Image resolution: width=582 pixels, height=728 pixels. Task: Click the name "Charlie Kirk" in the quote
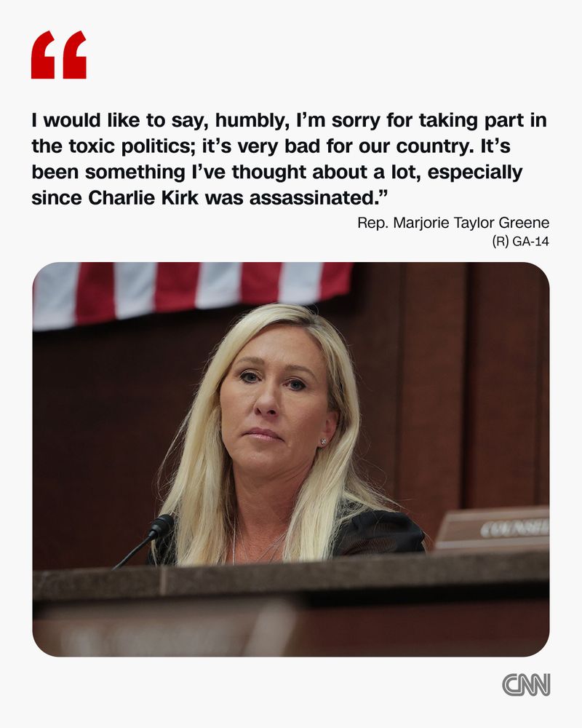tap(143, 198)
